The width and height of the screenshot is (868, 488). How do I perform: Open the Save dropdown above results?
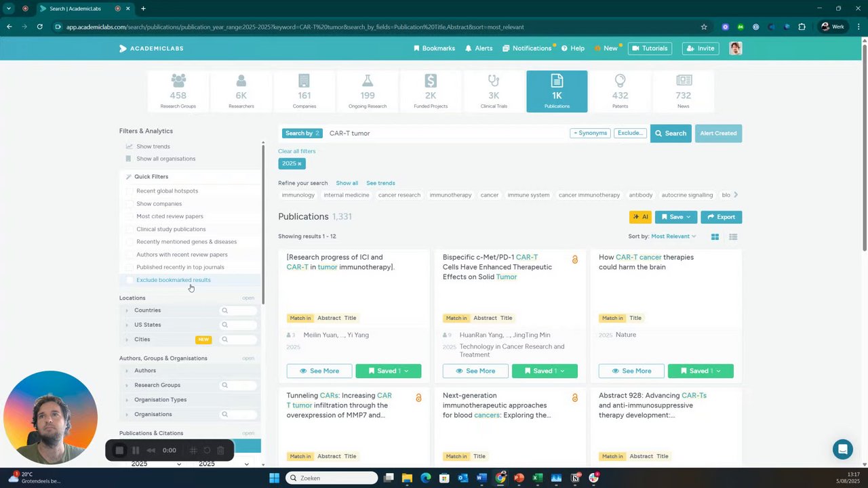click(x=676, y=217)
